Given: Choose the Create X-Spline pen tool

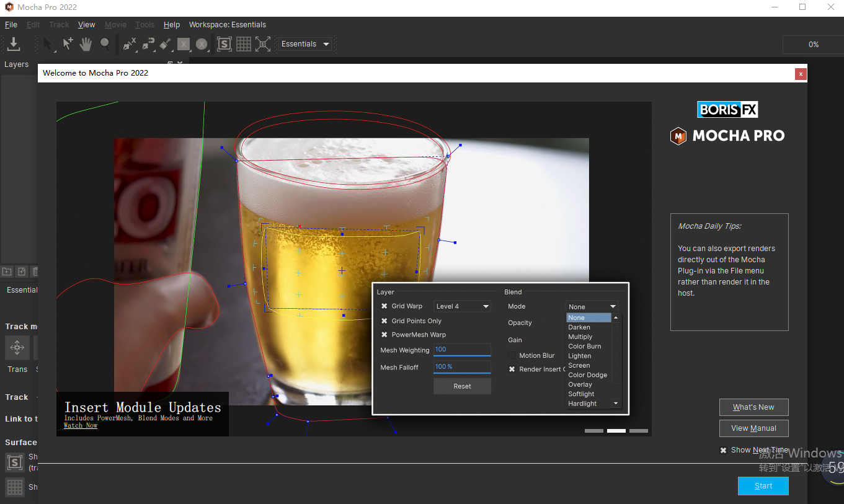Looking at the screenshot, I should (129, 44).
